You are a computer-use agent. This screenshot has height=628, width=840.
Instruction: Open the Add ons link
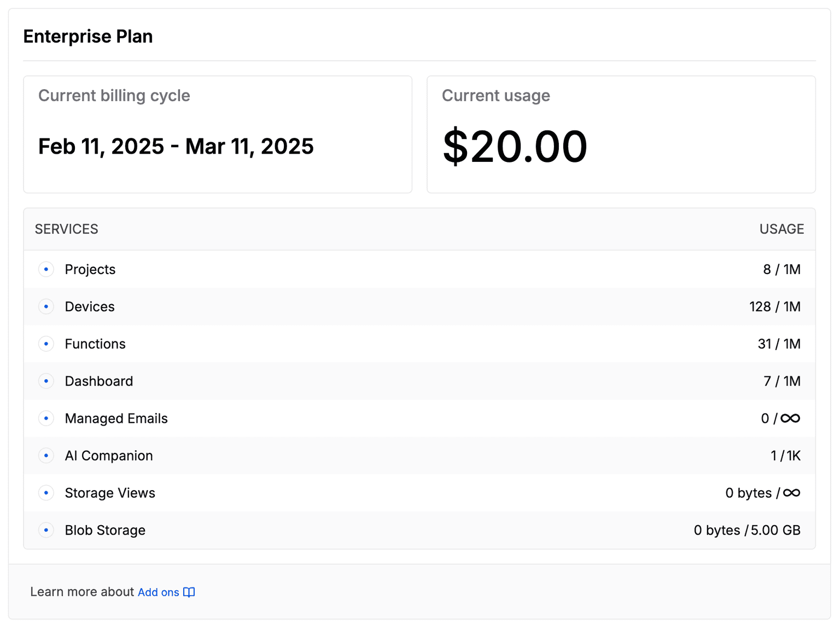[x=158, y=592]
